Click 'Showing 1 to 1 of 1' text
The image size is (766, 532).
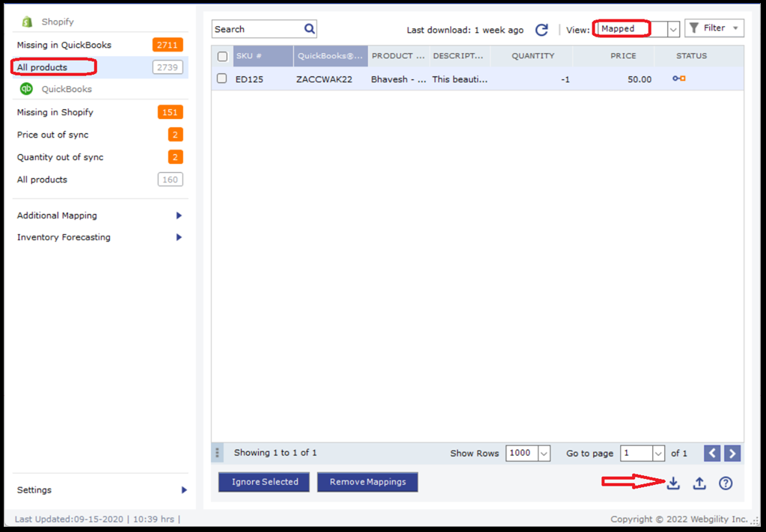point(275,453)
